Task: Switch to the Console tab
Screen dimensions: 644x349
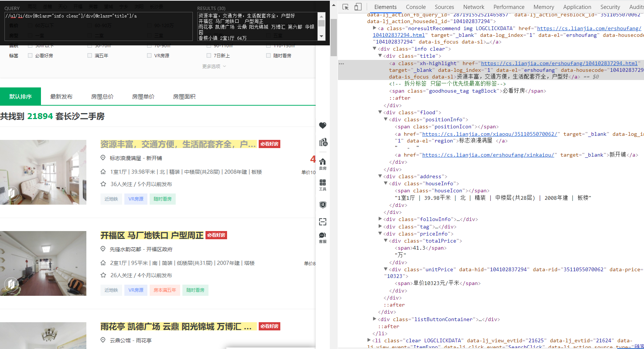Action: pos(416,7)
